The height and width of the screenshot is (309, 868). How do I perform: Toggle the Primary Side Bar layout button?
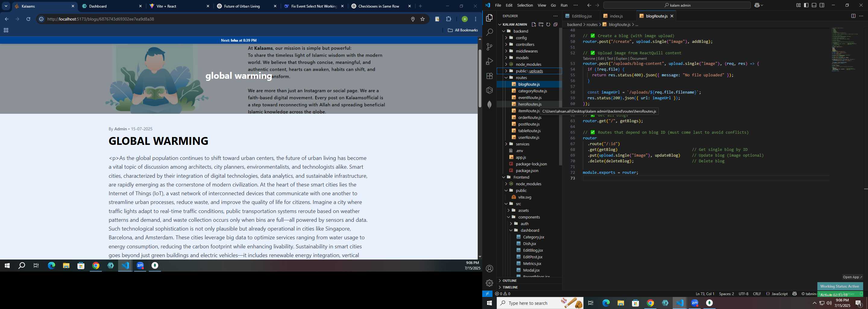(806, 5)
